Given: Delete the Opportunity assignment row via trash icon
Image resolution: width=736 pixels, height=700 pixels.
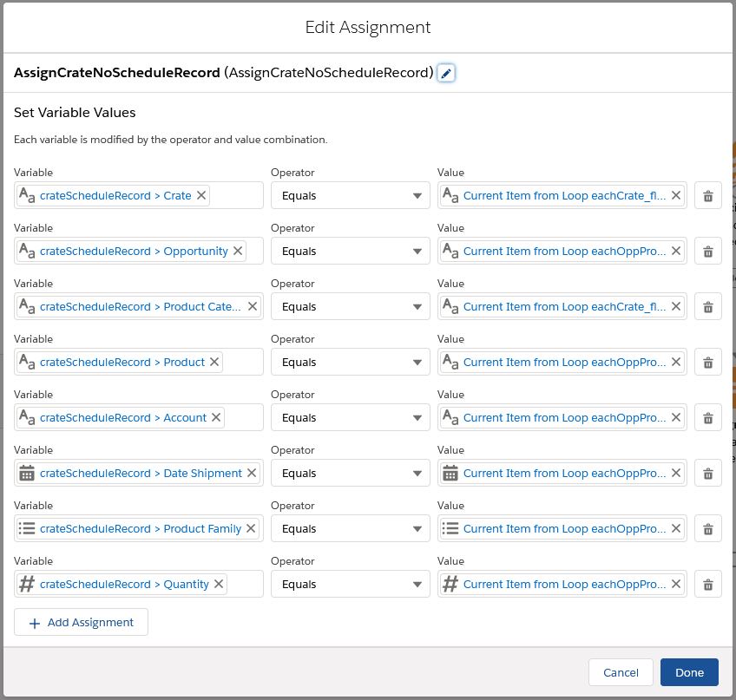Looking at the screenshot, I should tap(707, 252).
